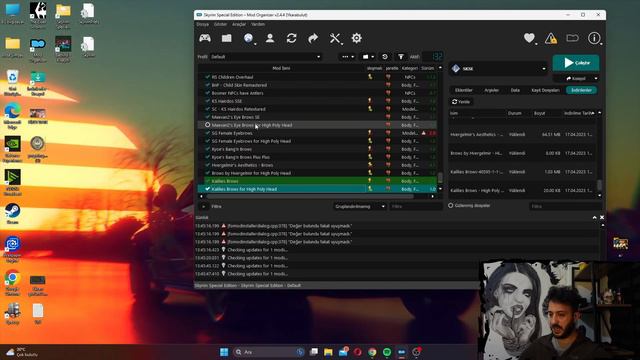Viewport: 640px width, 360px height.
Task: Open Spotify from the taskbar
Action: tap(387, 352)
